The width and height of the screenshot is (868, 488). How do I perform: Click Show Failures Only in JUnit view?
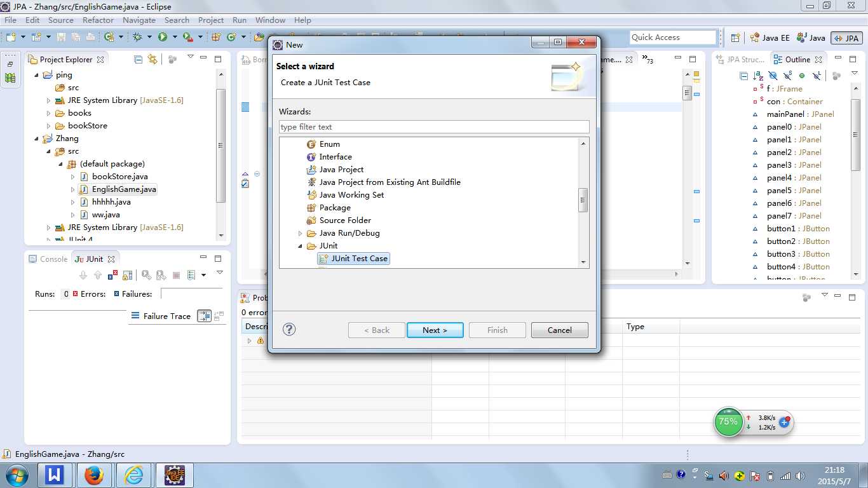[x=112, y=275]
